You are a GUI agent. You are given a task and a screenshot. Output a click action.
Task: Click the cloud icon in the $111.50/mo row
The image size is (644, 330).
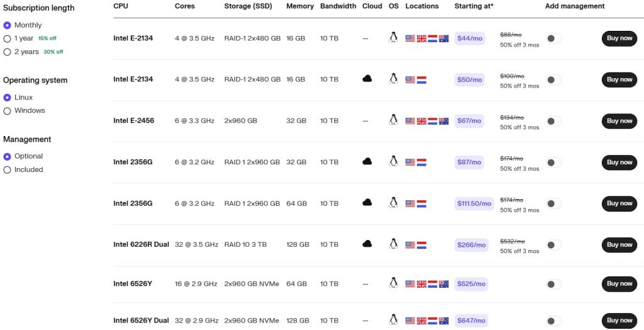[367, 203]
